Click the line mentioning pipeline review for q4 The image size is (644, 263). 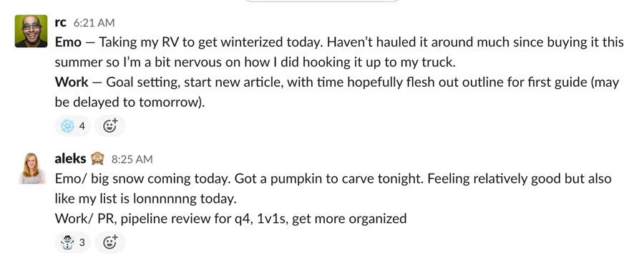coord(231,219)
